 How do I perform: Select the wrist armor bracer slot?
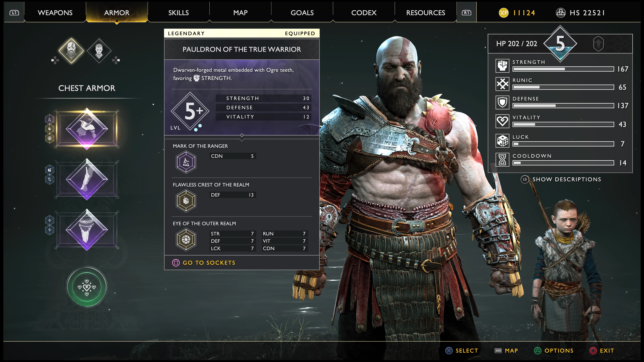tap(87, 179)
